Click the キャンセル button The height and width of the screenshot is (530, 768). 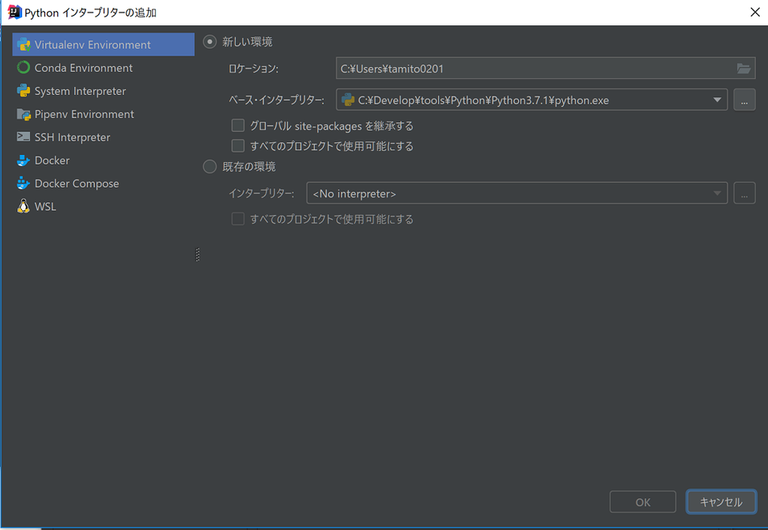[721, 502]
